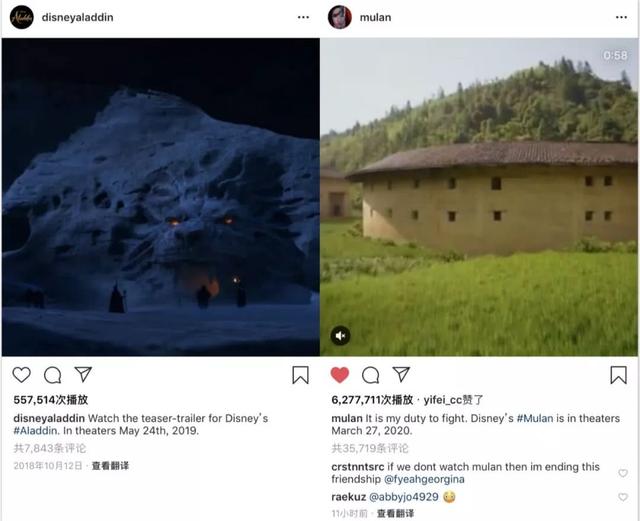This screenshot has width=640, height=521.
Task: Like the raekuz comment heart
Action: 623,497
